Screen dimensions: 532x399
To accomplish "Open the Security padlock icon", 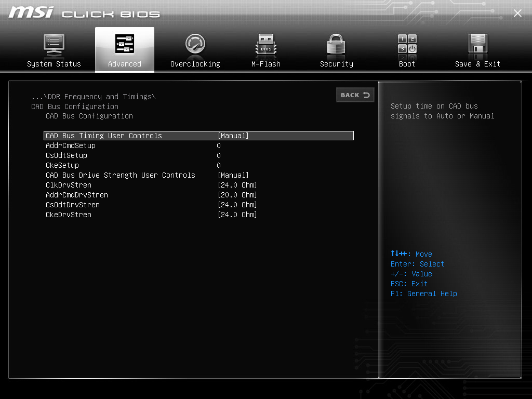I will point(336,44).
